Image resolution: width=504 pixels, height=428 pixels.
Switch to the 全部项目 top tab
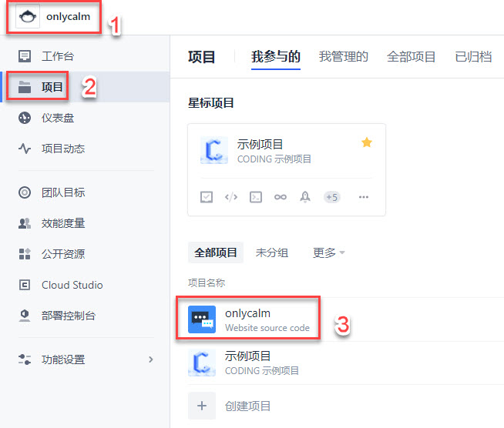pos(411,56)
